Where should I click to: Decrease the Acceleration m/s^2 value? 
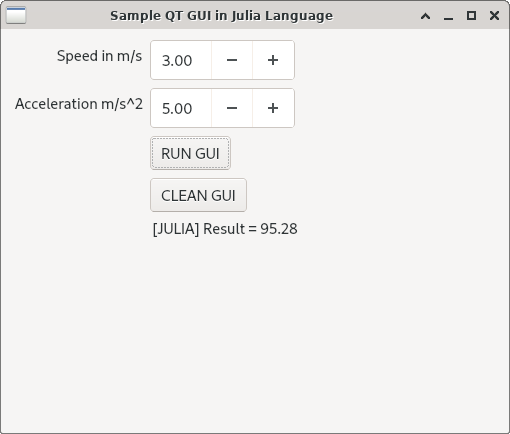pos(232,108)
